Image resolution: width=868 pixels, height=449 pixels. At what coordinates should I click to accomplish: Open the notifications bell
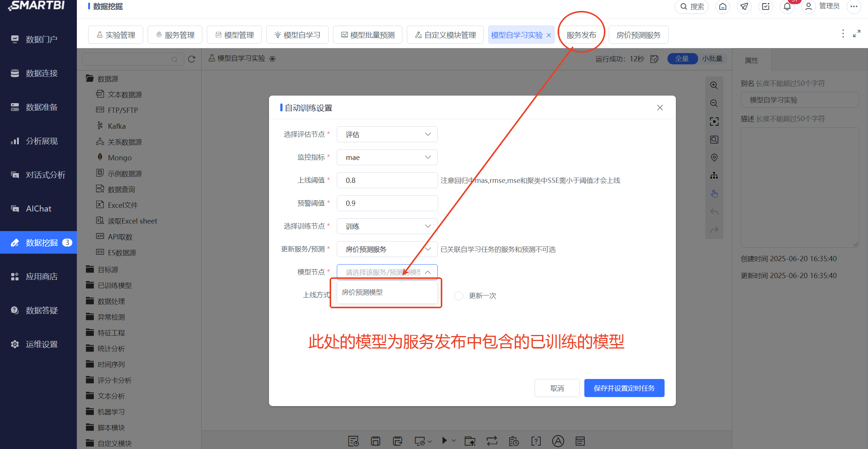[x=787, y=6]
